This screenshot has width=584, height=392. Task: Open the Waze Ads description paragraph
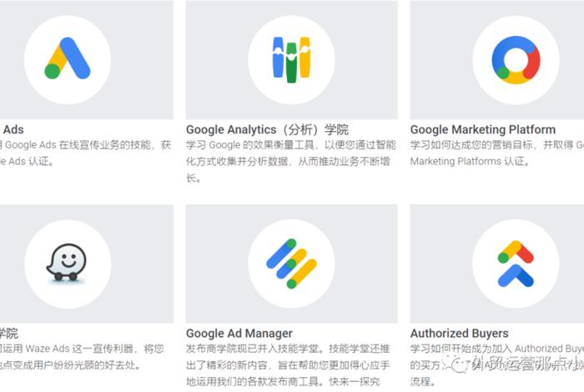(x=82, y=357)
